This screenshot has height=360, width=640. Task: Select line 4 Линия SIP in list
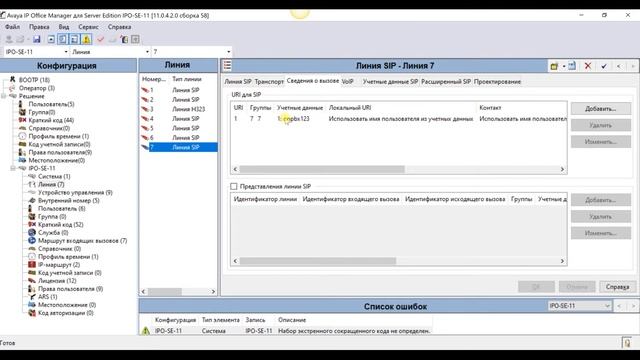pos(178,118)
